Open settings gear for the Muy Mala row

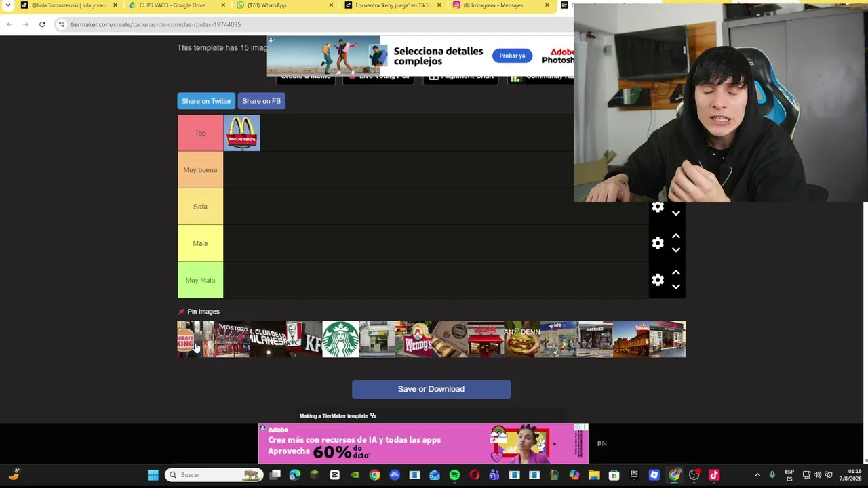click(x=658, y=280)
